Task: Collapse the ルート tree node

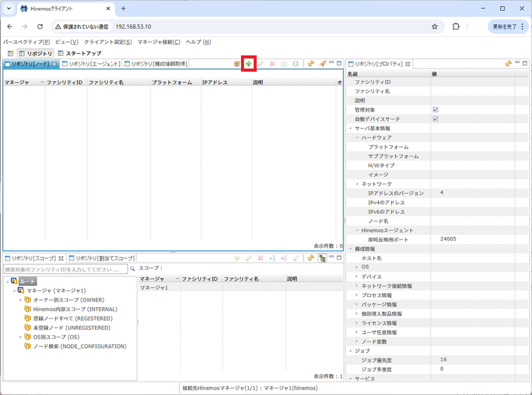Action: tap(7, 281)
